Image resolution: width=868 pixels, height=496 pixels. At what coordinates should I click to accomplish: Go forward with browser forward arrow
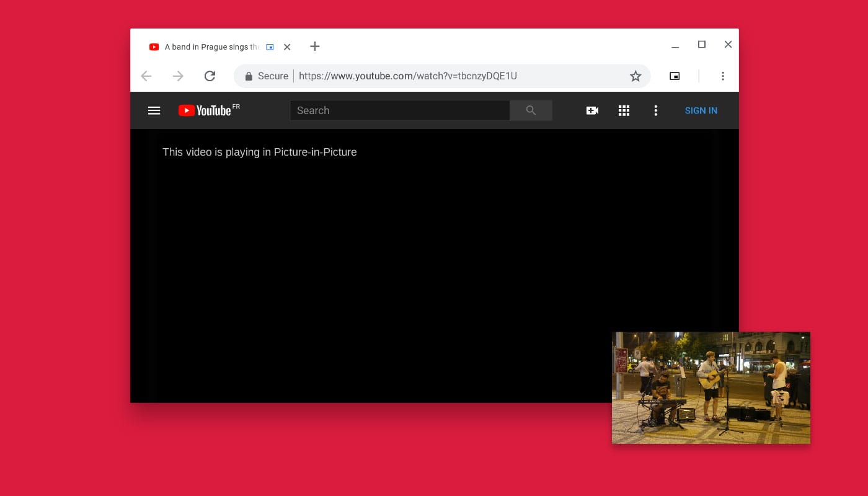(178, 76)
